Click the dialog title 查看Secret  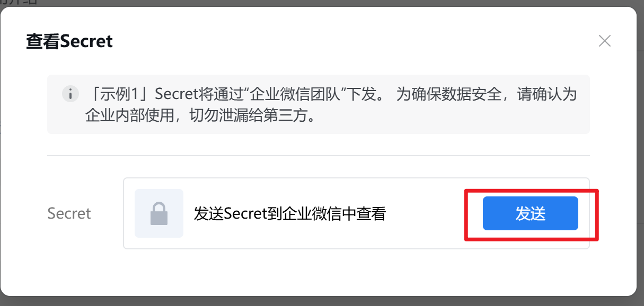tap(69, 41)
